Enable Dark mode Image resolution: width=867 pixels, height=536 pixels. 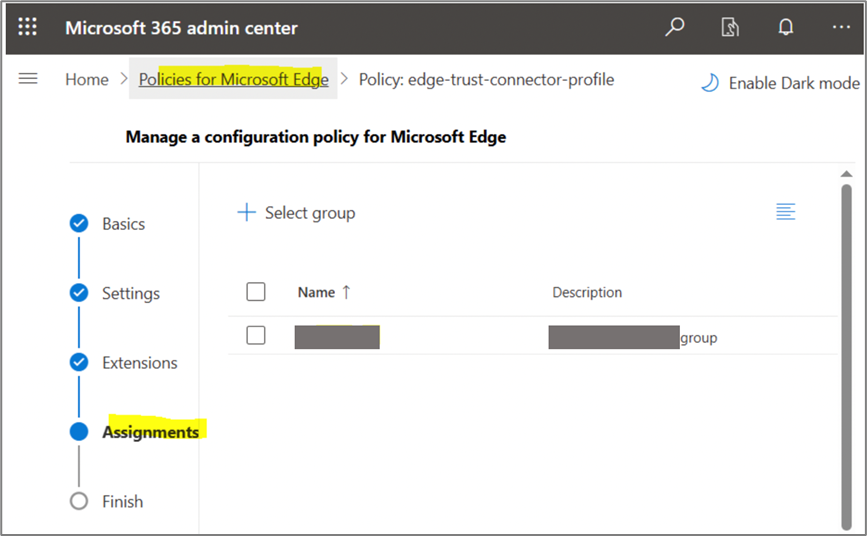[793, 83]
